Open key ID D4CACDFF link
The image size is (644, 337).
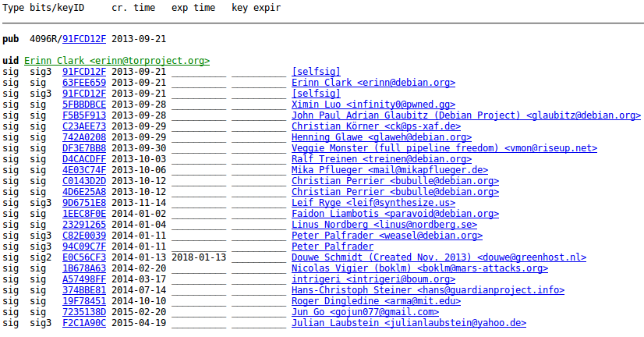point(83,159)
